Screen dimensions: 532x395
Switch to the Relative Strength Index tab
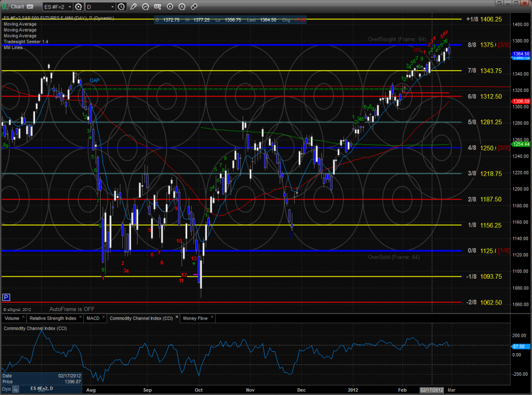[x=53, y=318]
